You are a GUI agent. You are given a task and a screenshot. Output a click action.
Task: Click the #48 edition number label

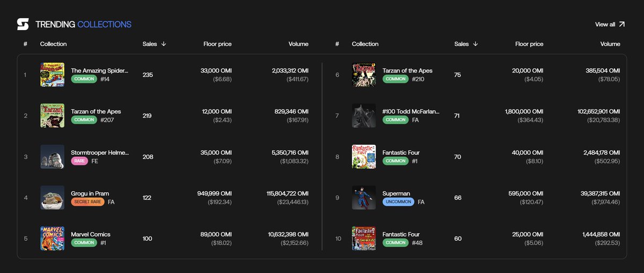point(417,243)
